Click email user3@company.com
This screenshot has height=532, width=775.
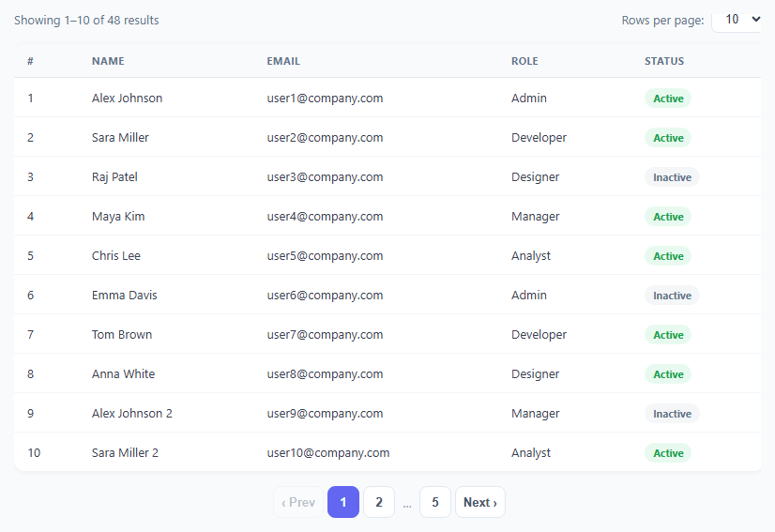(x=325, y=177)
